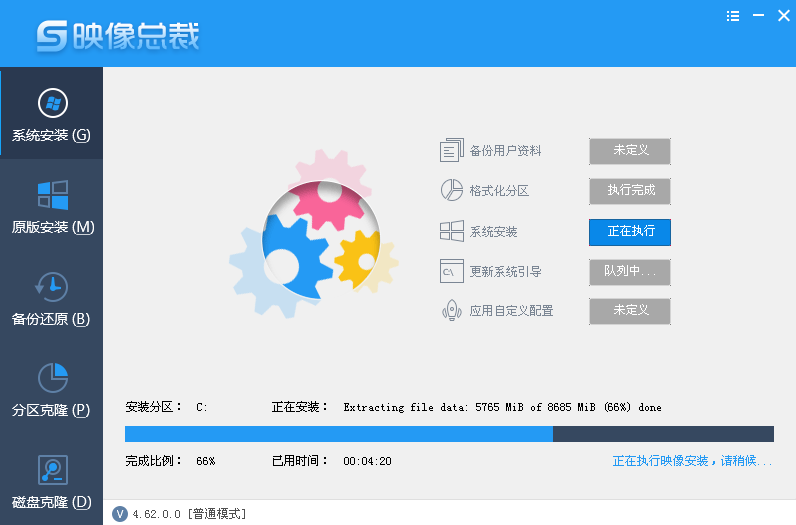
Task: Close the 映像总裁 window
Action: [784, 16]
